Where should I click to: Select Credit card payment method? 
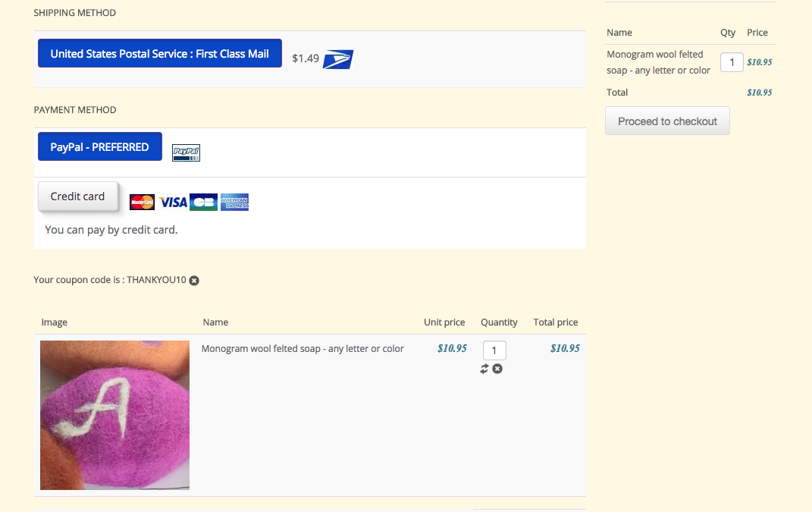pyautogui.click(x=77, y=196)
